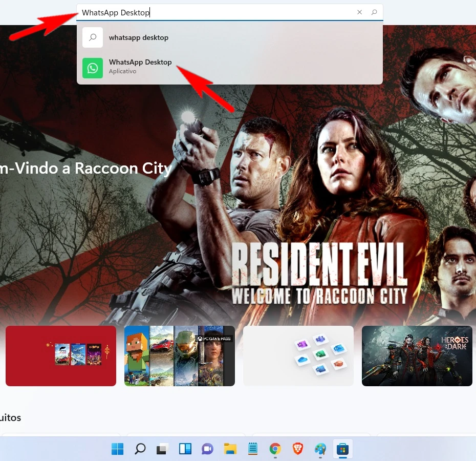
Task: Click the 'Vindo a Raccoon City' headline text
Action: coord(94,169)
